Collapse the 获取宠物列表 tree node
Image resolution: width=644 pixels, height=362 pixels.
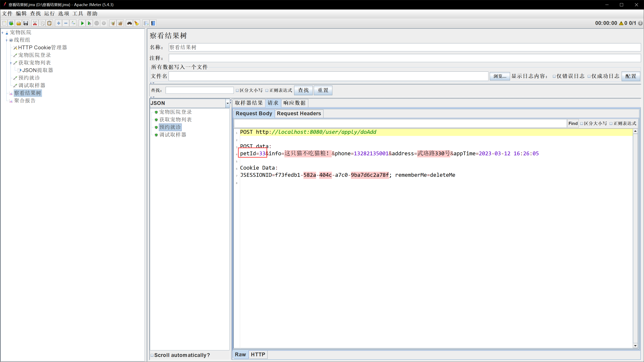coord(11,63)
